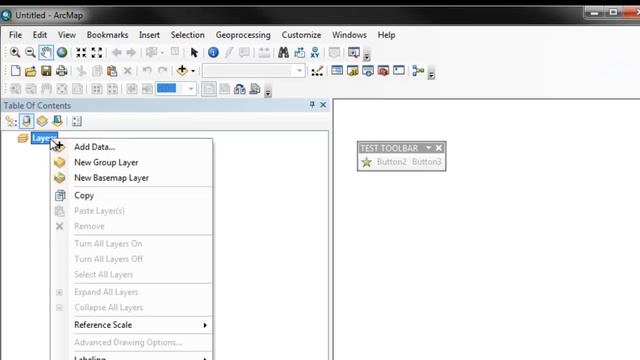Image resolution: width=640 pixels, height=360 pixels.
Task: Open the Add Data dropdown arrow
Action: pyautogui.click(x=193, y=71)
